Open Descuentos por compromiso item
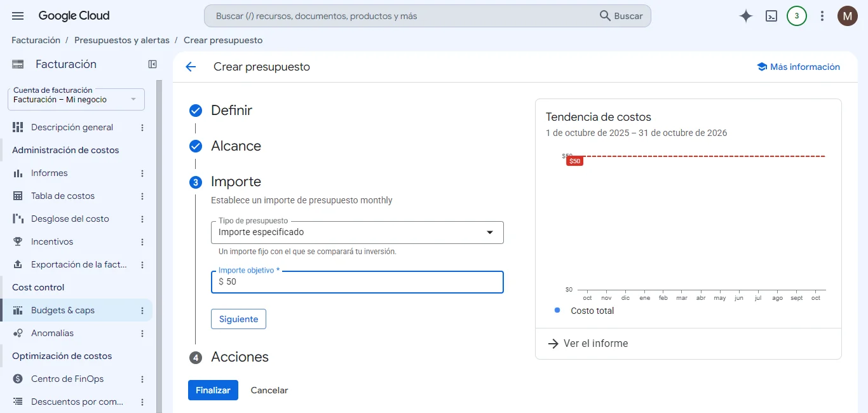Image resolution: width=868 pixels, height=413 pixels. [77, 402]
